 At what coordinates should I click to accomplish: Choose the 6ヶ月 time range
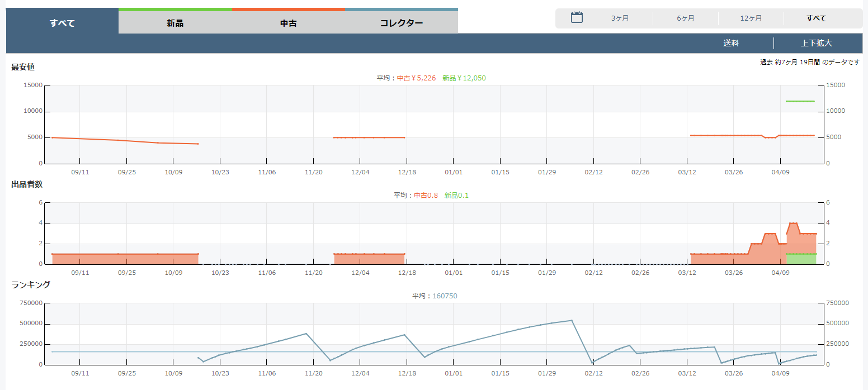tap(686, 18)
